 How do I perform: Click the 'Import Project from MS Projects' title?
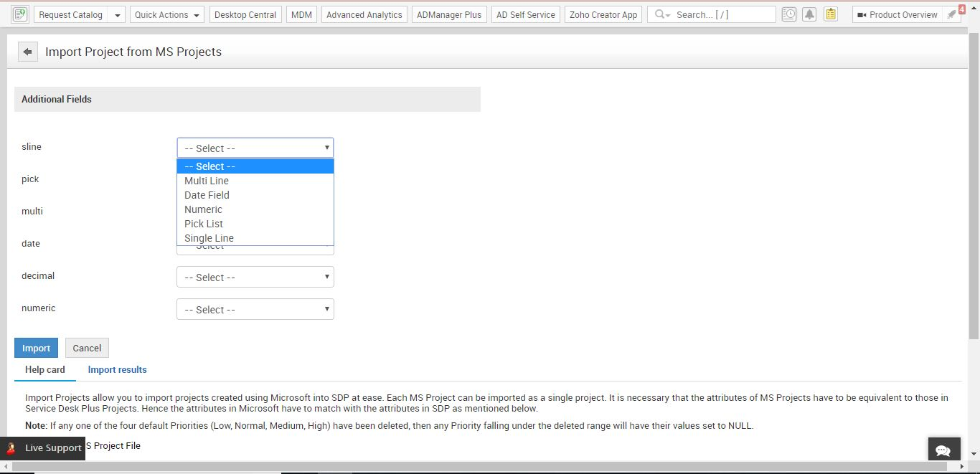click(133, 52)
